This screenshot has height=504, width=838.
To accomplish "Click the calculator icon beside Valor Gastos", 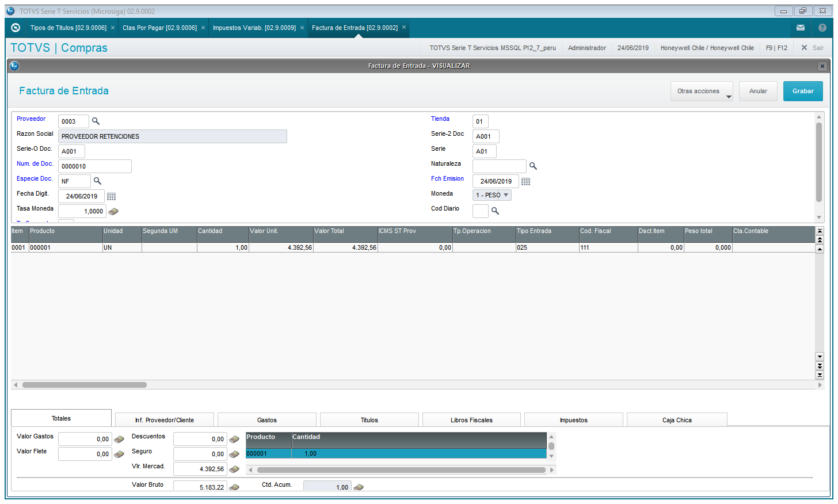I will point(119,439).
